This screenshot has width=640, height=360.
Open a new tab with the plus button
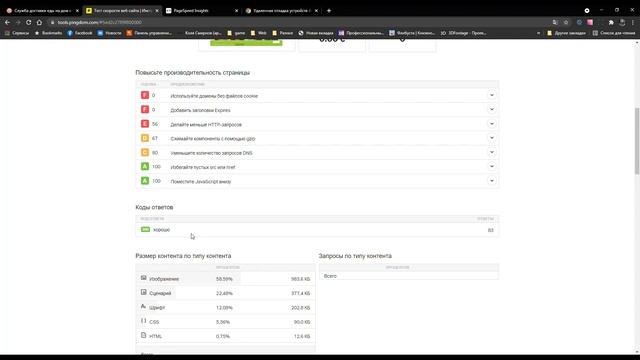point(329,11)
